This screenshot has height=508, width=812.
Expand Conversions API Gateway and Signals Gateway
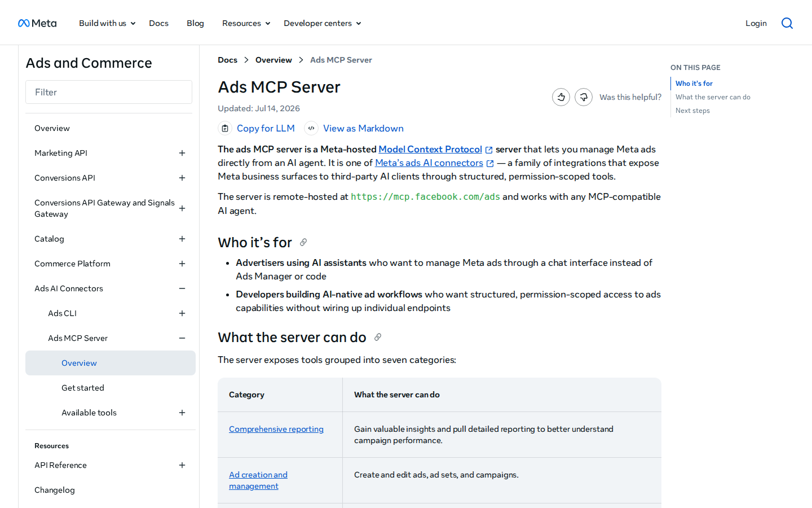182,208
